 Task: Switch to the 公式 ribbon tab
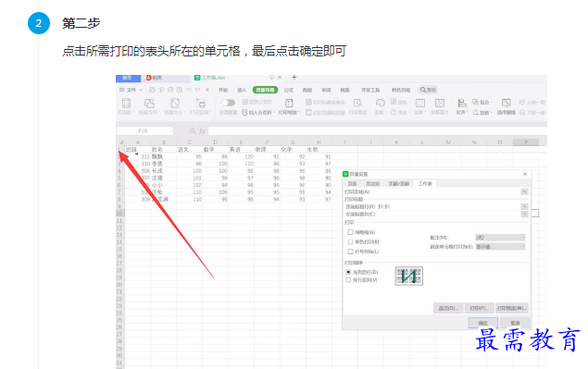coord(288,90)
